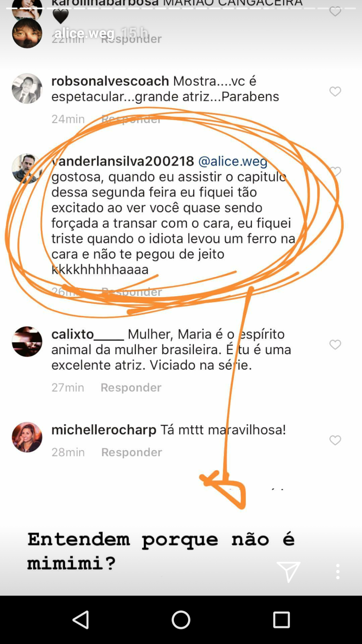Open robsonalvescoach's profile avatar
The width and height of the screenshot is (362, 644).
click(27, 88)
